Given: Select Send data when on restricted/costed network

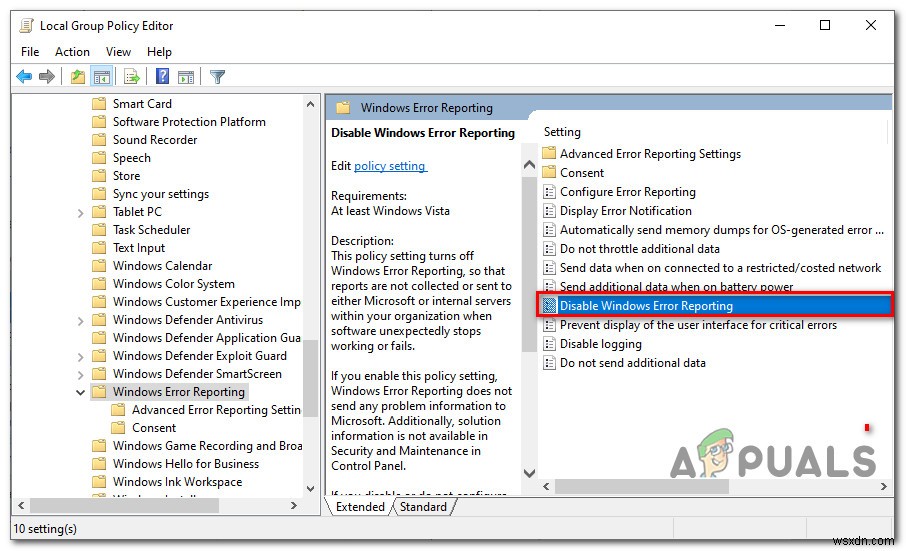Looking at the screenshot, I should click(x=720, y=268).
